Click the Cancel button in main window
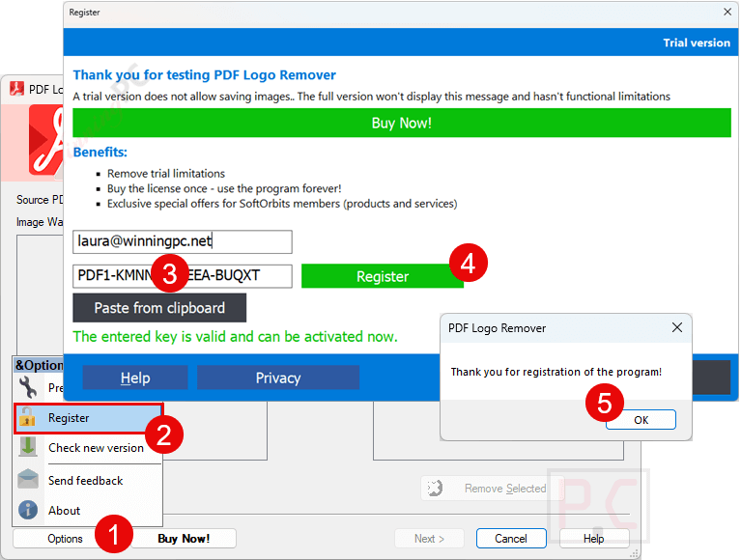The height and width of the screenshot is (560, 741). tap(511, 539)
